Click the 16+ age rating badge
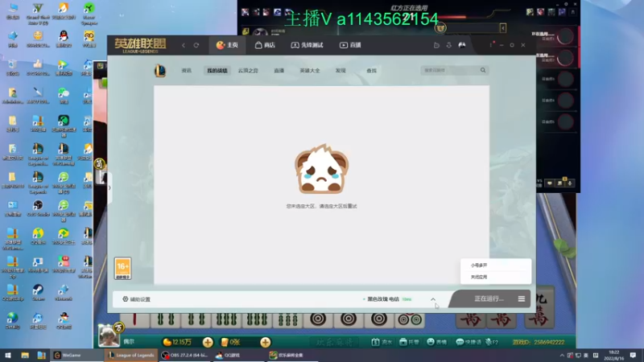The height and width of the screenshot is (362, 644). pos(123,269)
